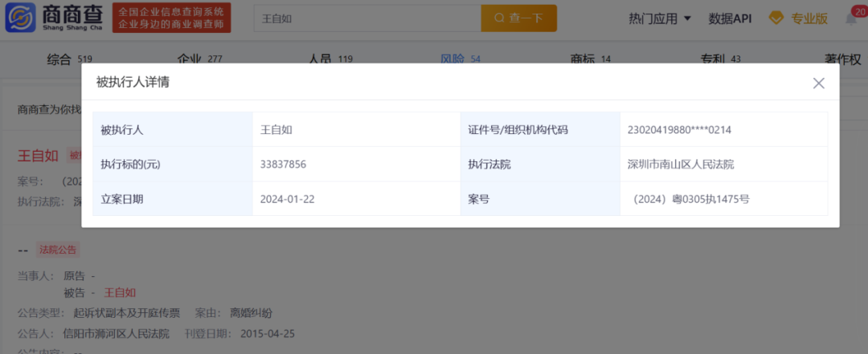Click the red 王自如 defendant link
868x354 pixels.
pyautogui.click(x=120, y=293)
